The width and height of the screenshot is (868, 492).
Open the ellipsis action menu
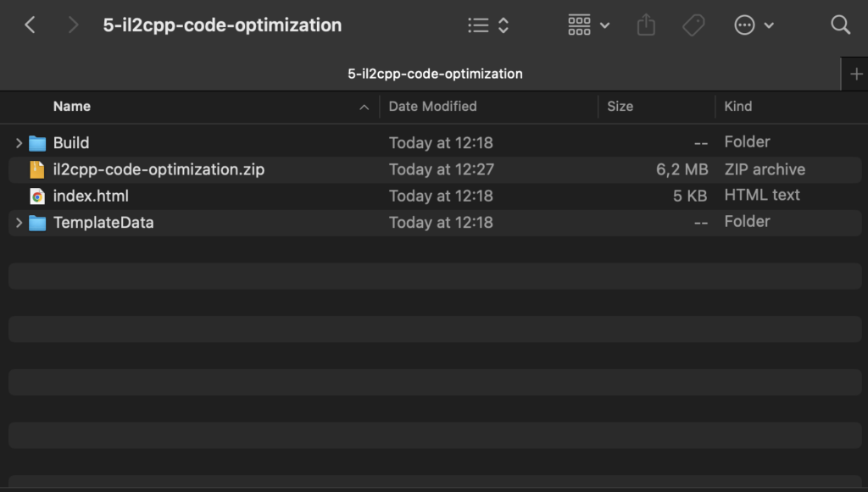pos(754,25)
